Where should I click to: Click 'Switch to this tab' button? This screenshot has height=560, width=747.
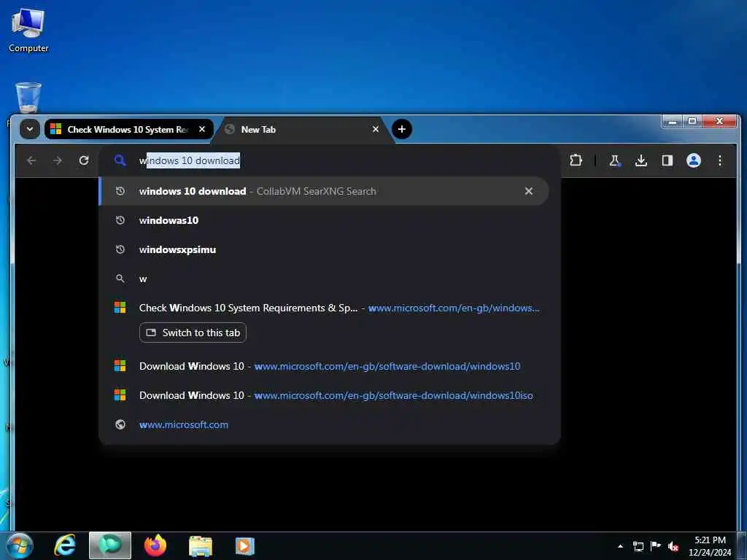pyautogui.click(x=193, y=332)
